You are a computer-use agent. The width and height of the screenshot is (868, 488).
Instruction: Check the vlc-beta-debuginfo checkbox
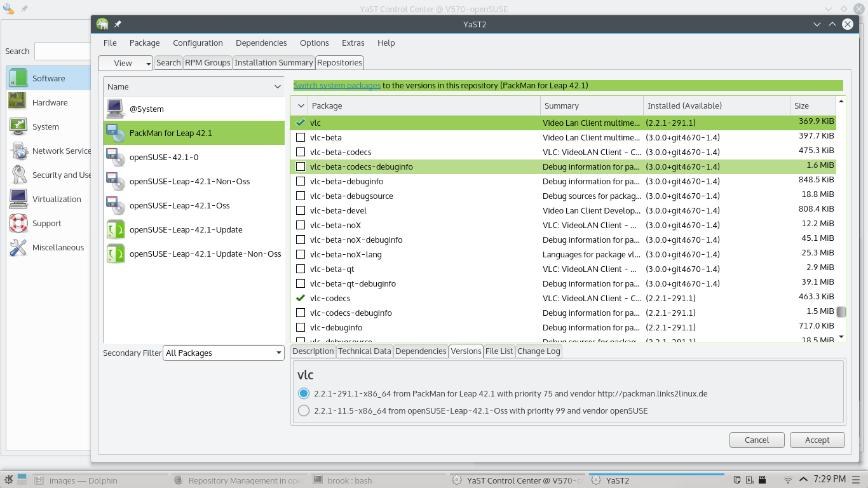tap(301, 181)
